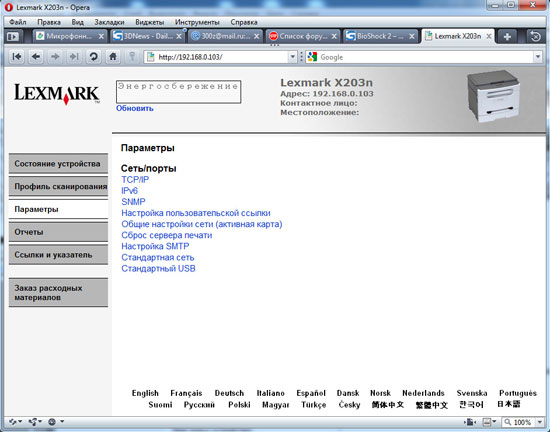550x432 pixels.
Task: Click the Lexmark logo
Action: [x=57, y=94]
